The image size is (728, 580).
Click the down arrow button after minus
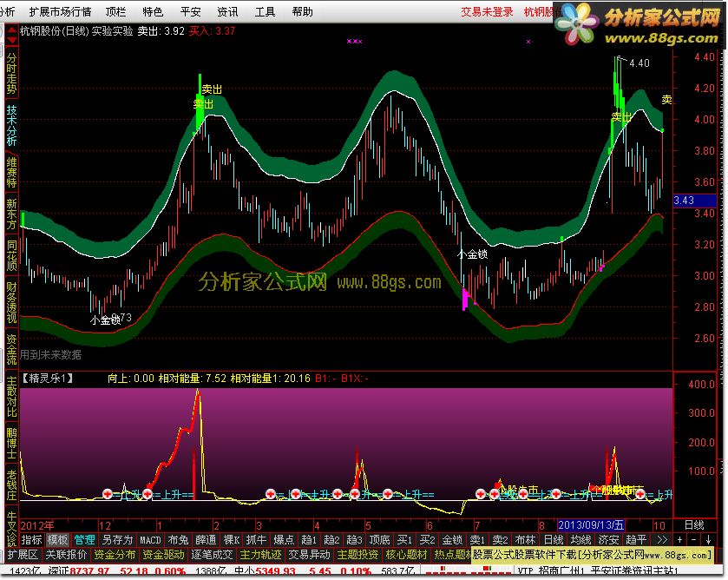click(x=709, y=539)
